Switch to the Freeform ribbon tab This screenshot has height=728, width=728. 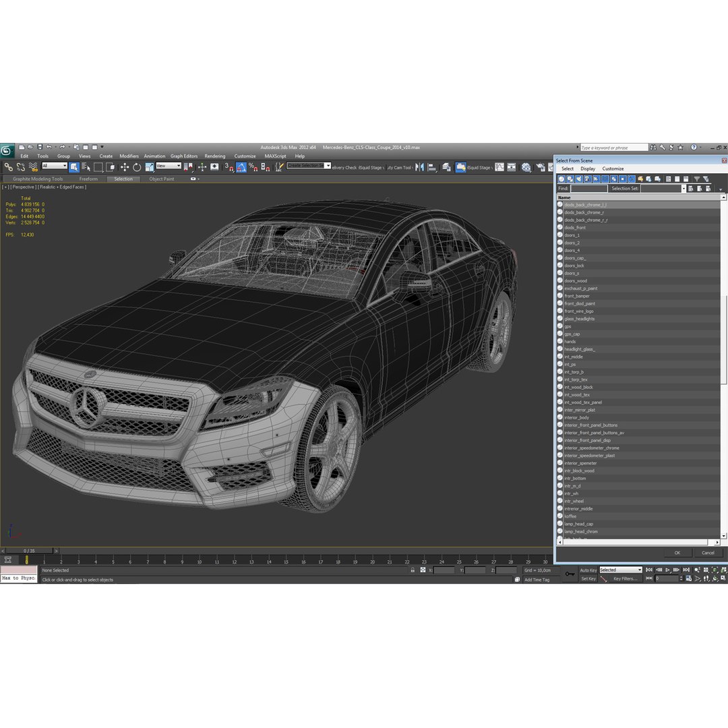[x=88, y=179]
